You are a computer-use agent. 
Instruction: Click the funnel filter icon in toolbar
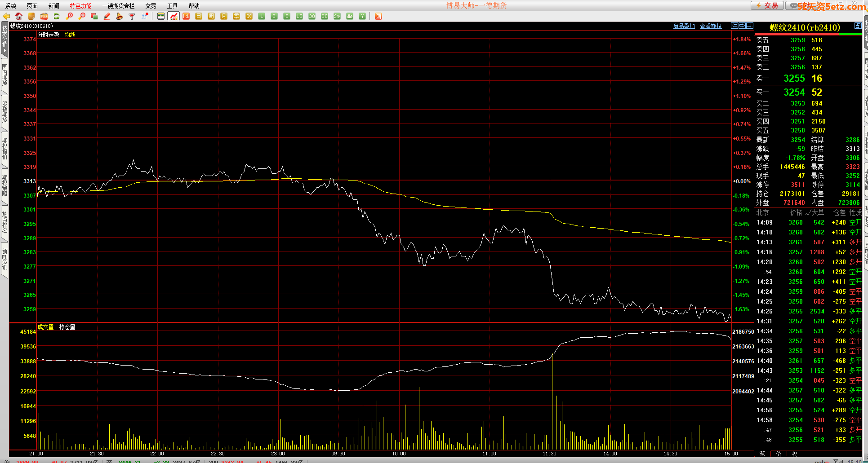tap(132, 16)
